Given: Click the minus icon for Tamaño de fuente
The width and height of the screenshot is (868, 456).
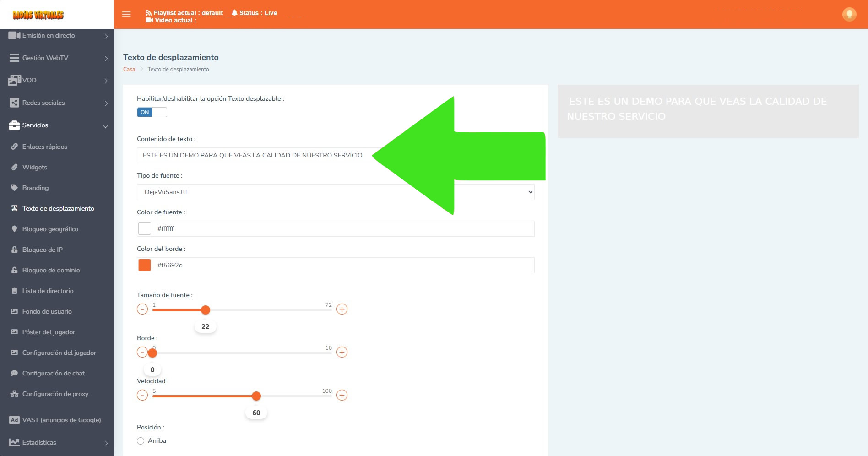Looking at the screenshot, I should (142, 309).
